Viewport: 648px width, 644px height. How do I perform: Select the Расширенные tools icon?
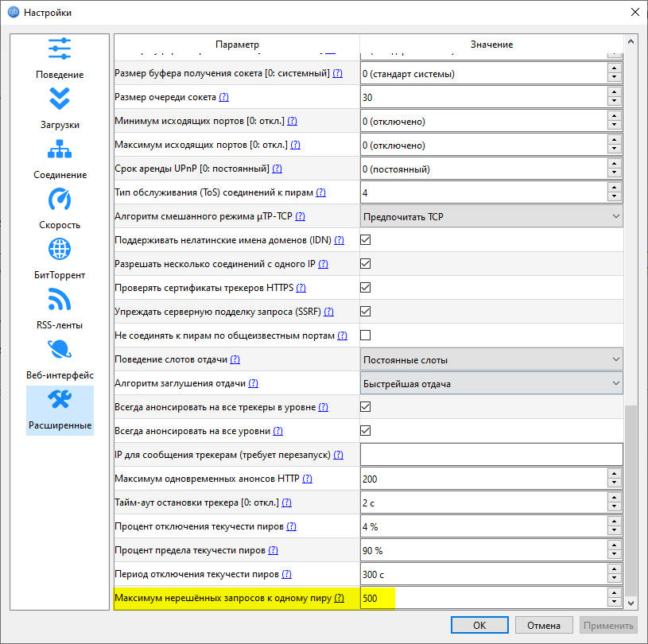[x=60, y=400]
